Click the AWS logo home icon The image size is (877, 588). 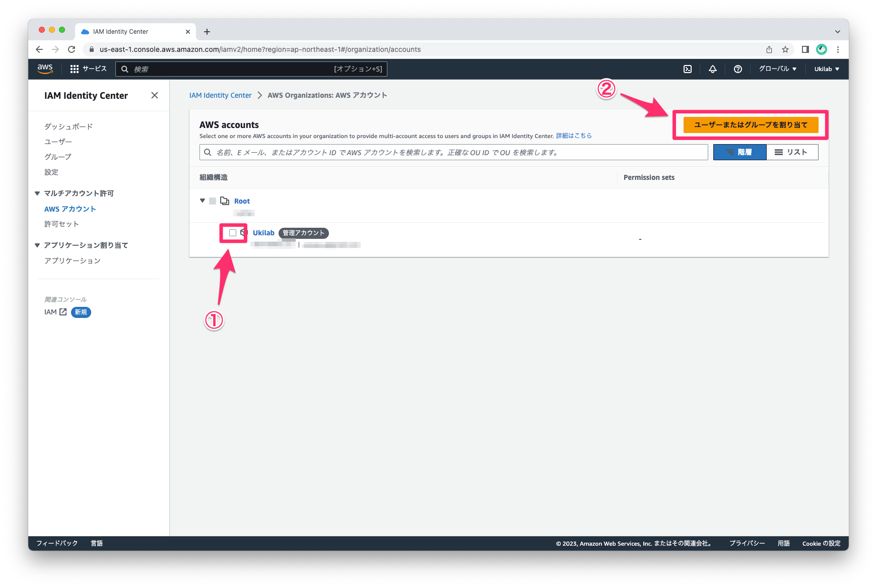45,69
